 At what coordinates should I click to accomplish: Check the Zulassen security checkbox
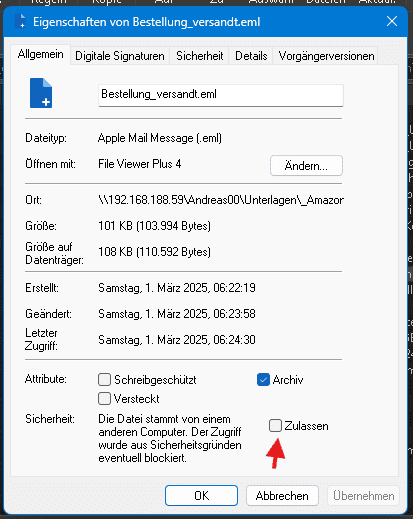[275, 425]
